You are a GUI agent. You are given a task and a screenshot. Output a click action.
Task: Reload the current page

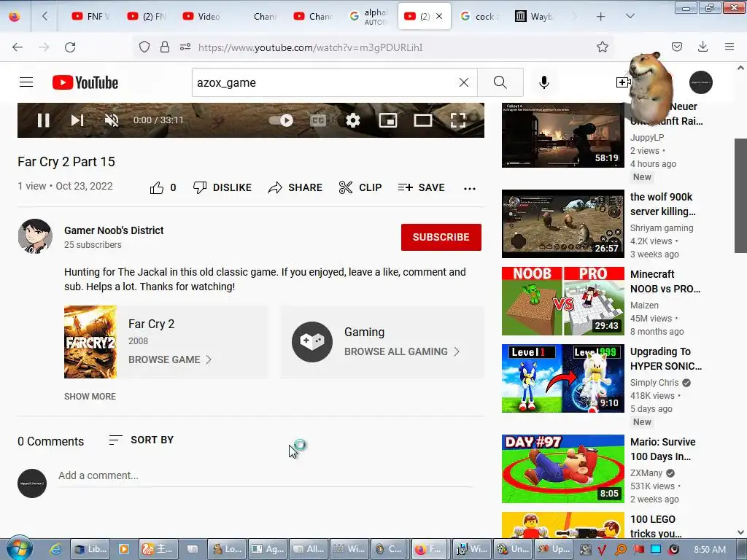pos(70,47)
